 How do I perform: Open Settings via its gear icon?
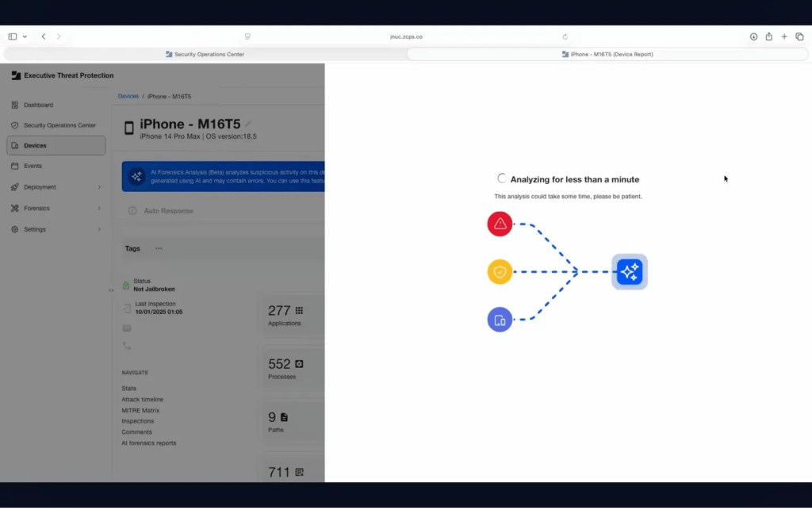(14, 229)
